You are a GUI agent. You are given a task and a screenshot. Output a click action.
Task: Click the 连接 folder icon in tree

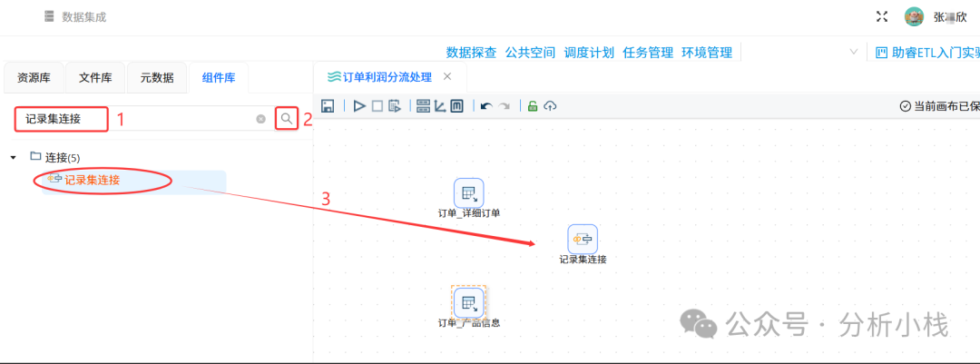pyautogui.click(x=35, y=156)
